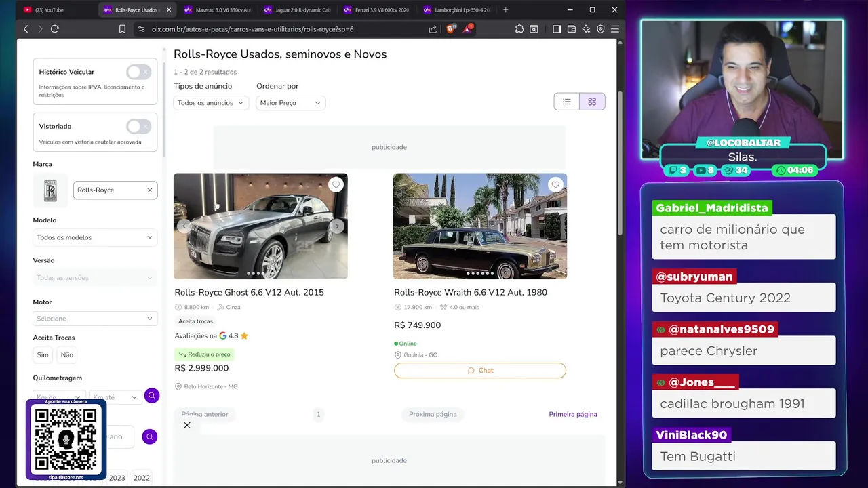
Task: Open the Ghost car photo thumbnail
Action: (x=260, y=226)
